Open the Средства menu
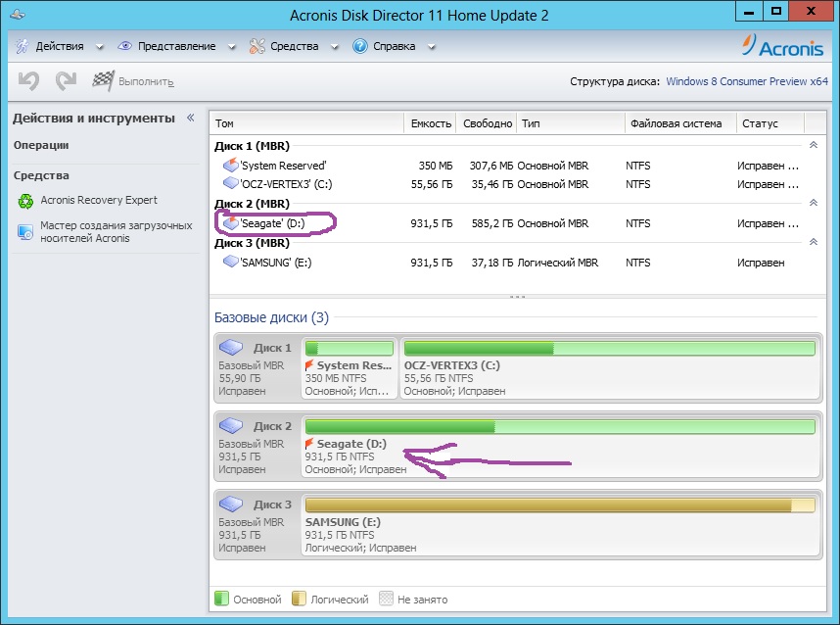The height and width of the screenshot is (625, 840). tap(294, 47)
